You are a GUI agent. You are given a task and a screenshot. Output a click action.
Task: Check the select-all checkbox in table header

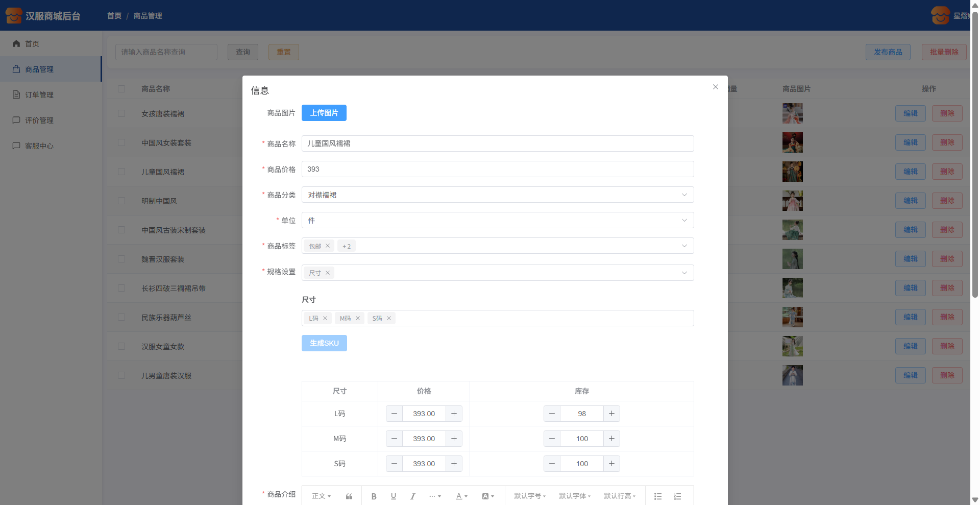[121, 89]
